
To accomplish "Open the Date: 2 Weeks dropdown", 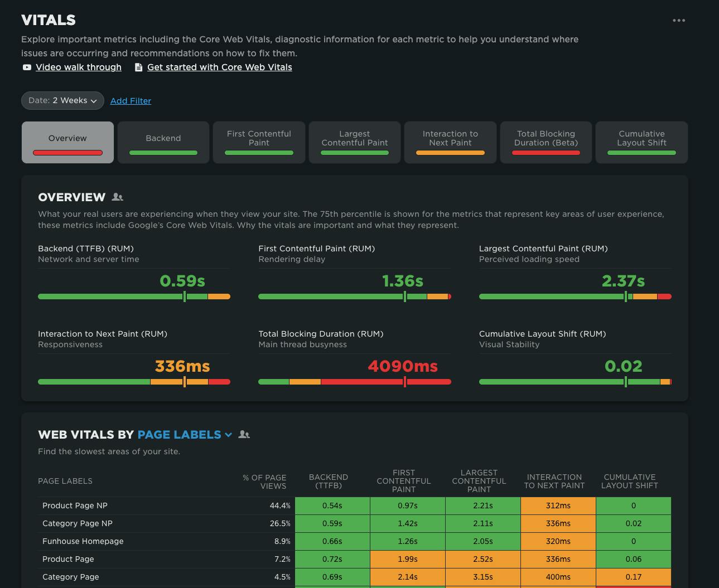I will [x=62, y=101].
